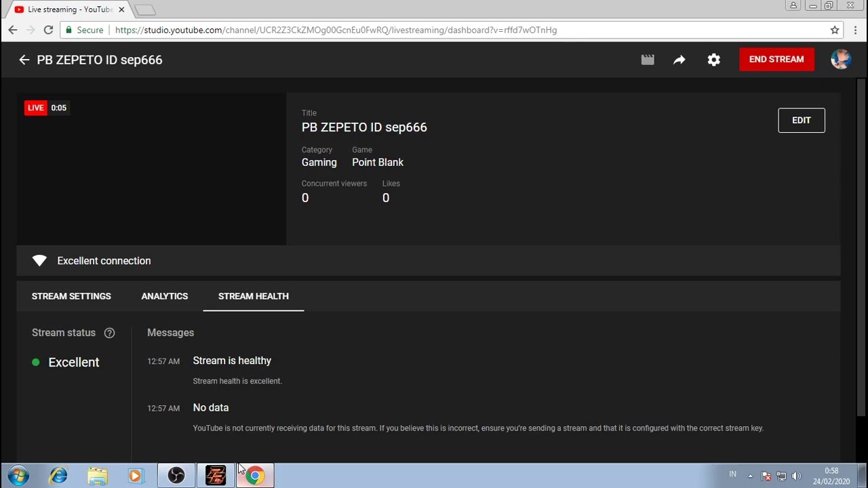Screen dimensions: 868x488
Task: Click the LIVE red badge
Action: [35, 108]
